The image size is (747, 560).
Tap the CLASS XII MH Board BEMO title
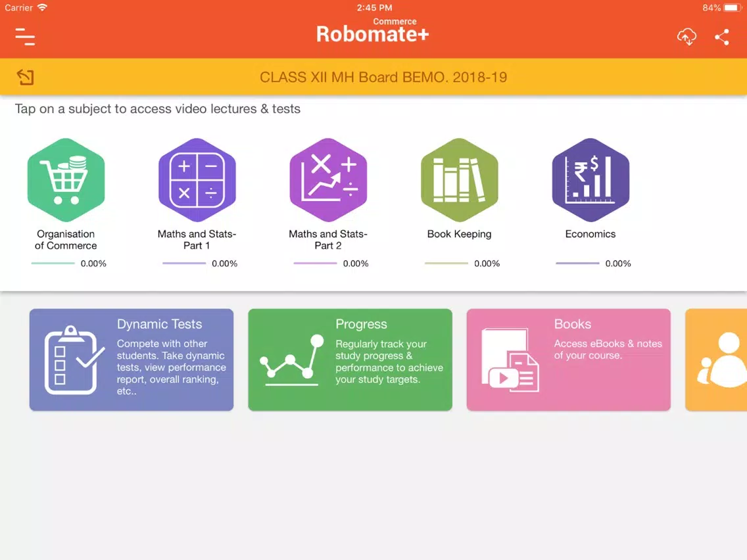pos(383,77)
